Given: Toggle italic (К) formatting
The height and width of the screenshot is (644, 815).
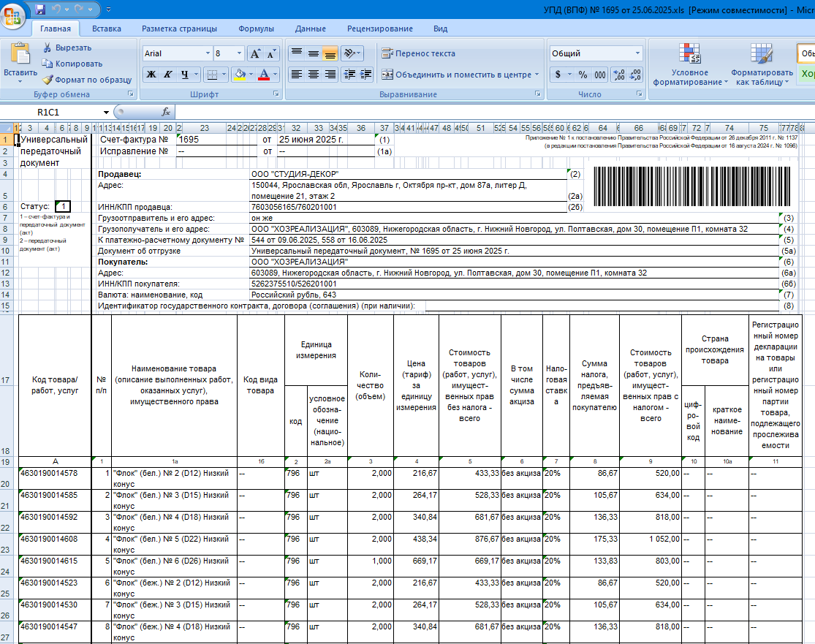Looking at the screenshot, I should 167,75.
